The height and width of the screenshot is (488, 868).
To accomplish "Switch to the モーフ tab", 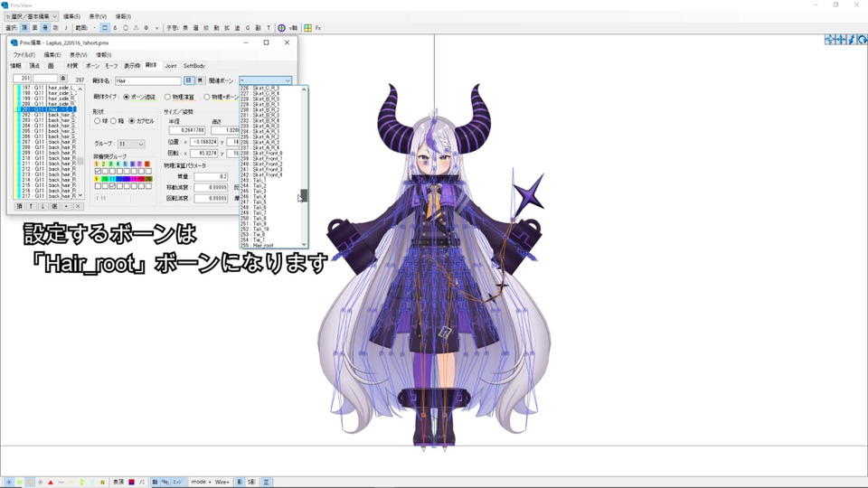I will tap(112, 66).
